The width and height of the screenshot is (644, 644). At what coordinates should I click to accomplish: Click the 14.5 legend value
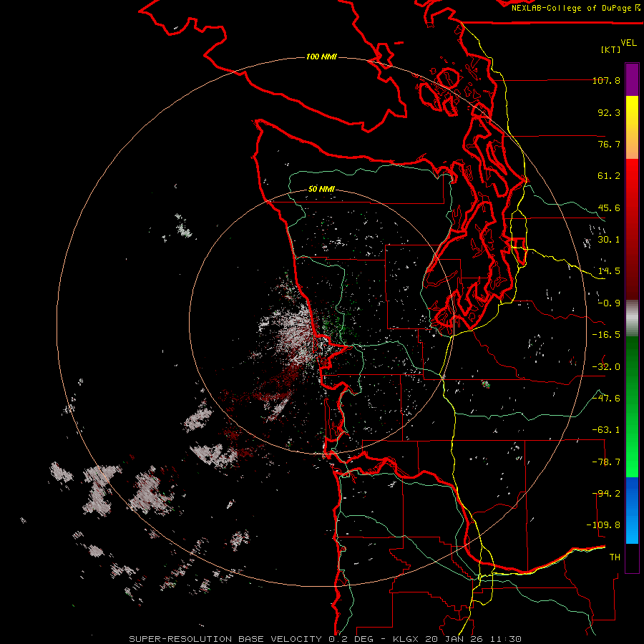click(609, 271)
